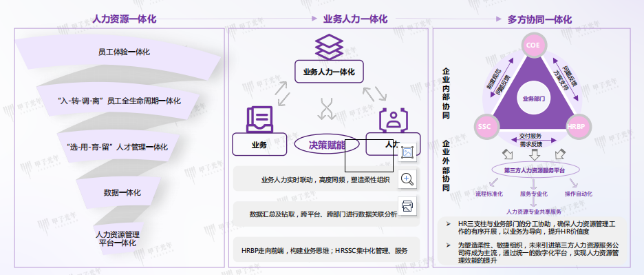Click the 操作自动化 label
The image size is (644, 275).
(578, 194)
